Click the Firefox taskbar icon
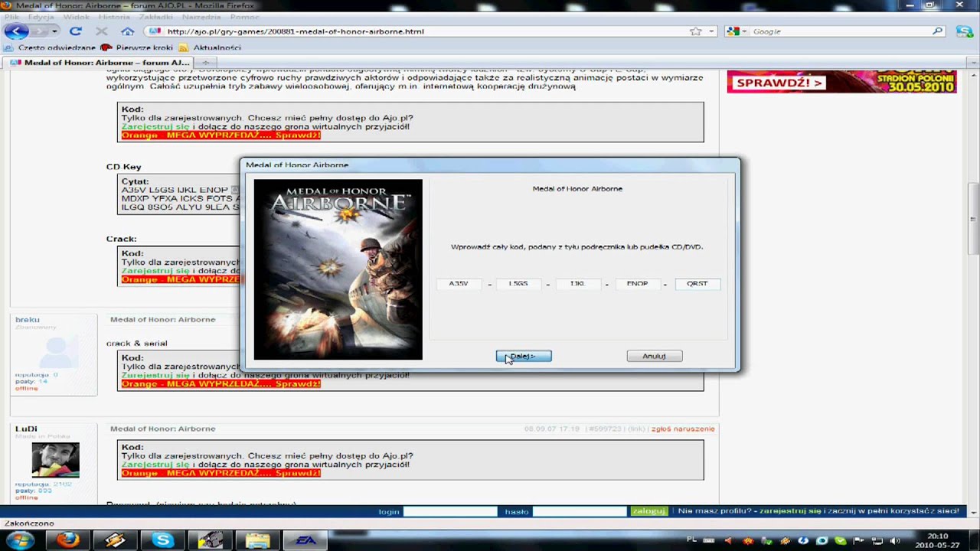980x551 pixels. (x=68, y=540)
